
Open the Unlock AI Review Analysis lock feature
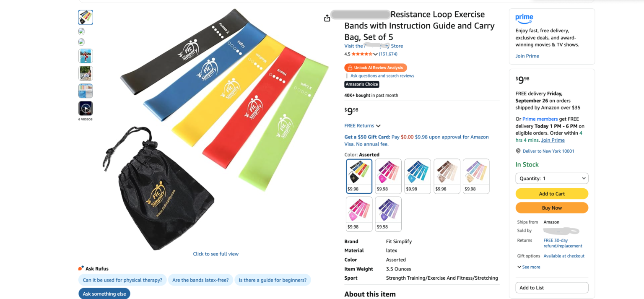coord(375,68)
